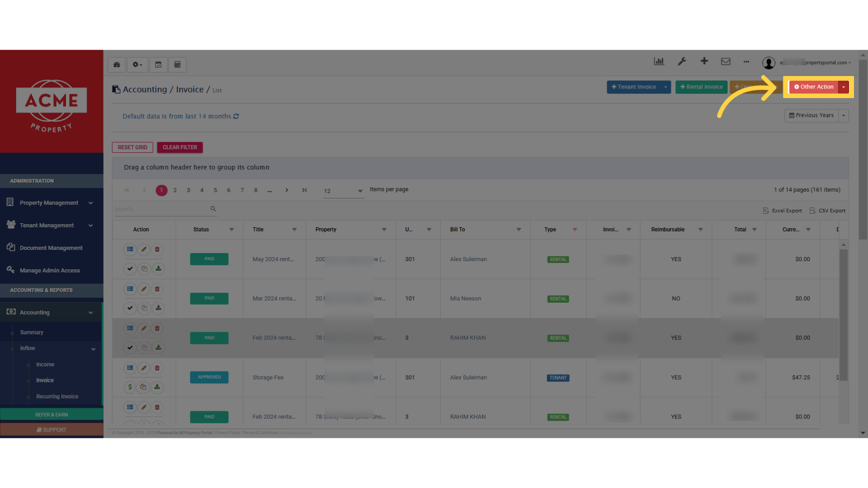868x488 pixels.
Task: Open the Dashboard speedometer icon in toolbar
Action: click(x=117, y=65)
